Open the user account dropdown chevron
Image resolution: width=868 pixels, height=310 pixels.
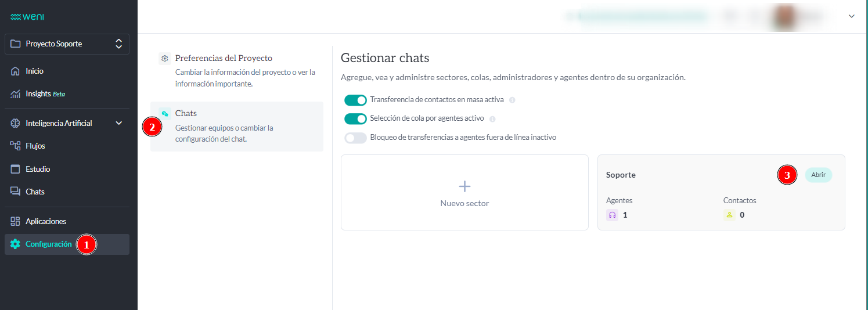point(852,16)
